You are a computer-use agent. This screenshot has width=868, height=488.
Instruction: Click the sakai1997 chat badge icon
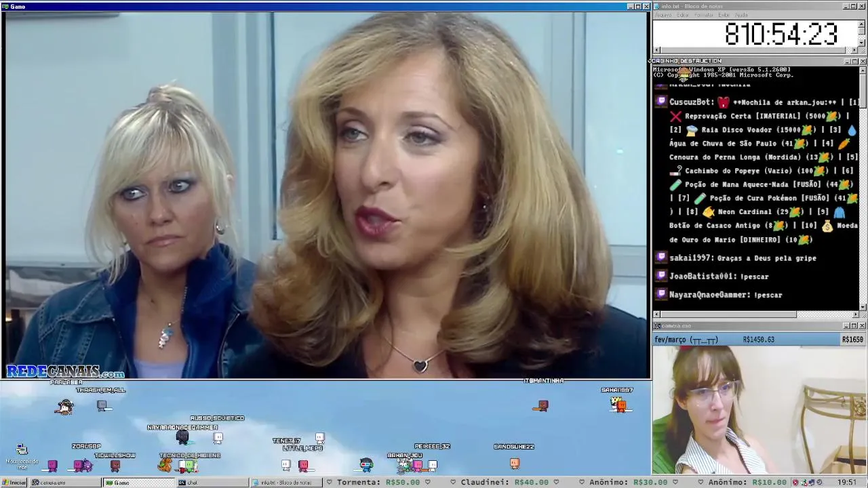pyautogui.click(x=661, y=258)
